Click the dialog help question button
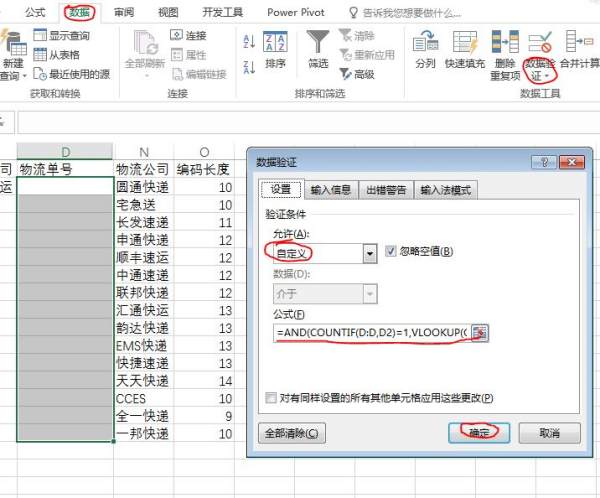This screenshot has height=498, width=600. click(x=544, y=162)
